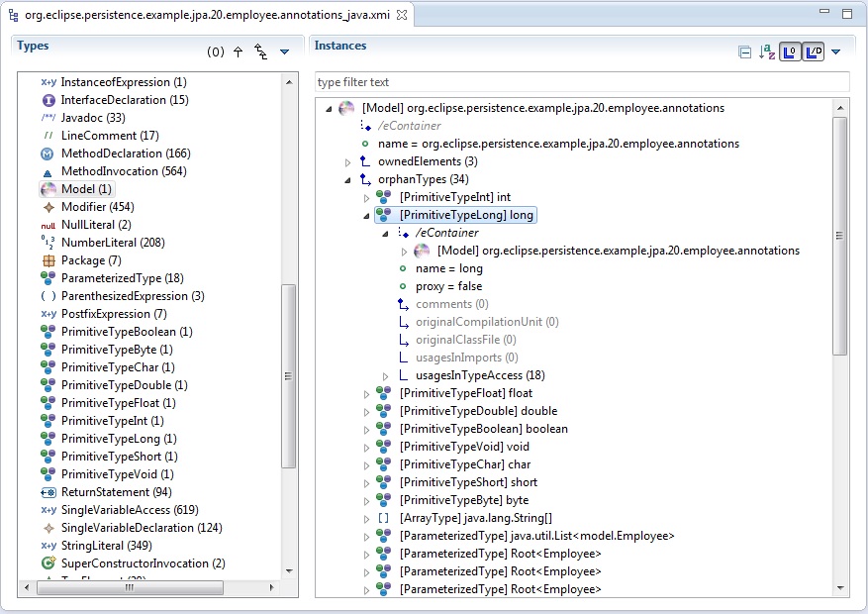Click the SuperConstructorInvocation icon

coord(48,563)
